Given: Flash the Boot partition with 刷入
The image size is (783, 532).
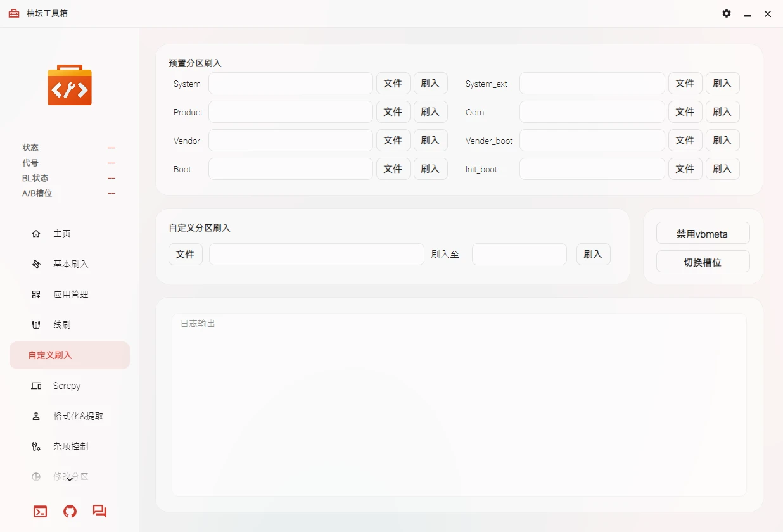Looking at the screenshot, I should (430, 169).
